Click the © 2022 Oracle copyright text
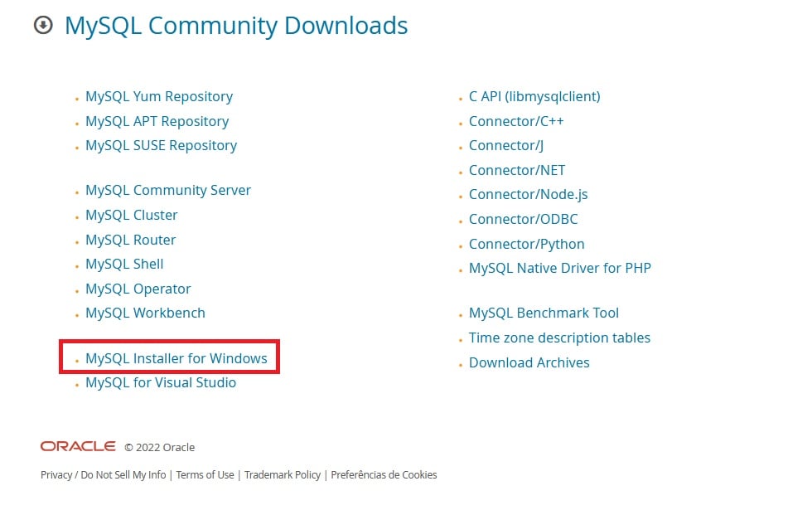The image size is (812, 515). tap(159, 448)
